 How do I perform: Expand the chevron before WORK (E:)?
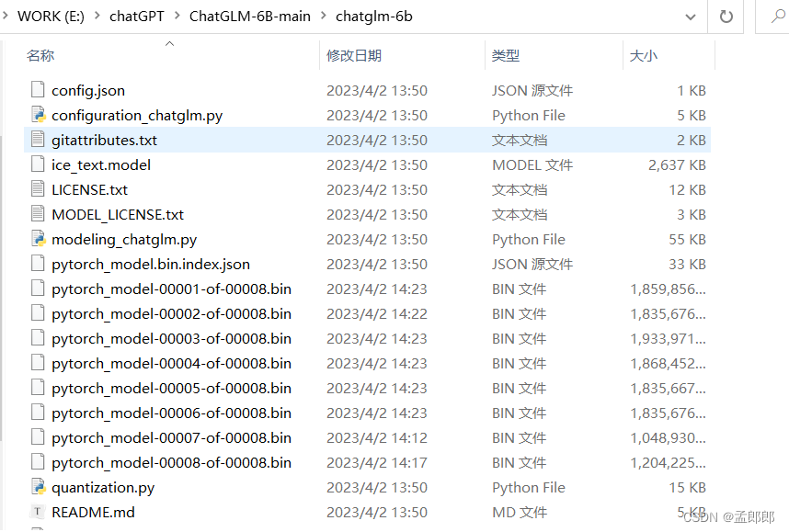[5, 16]
